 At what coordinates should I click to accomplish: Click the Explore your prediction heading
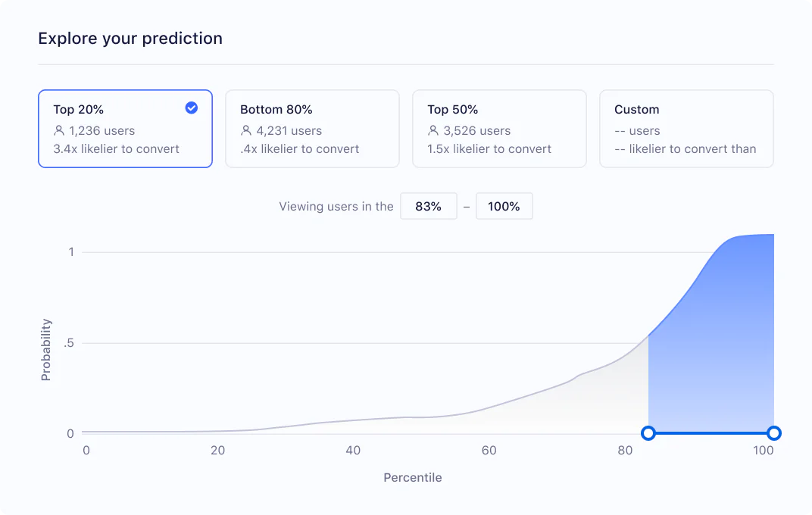coord(130,39)
